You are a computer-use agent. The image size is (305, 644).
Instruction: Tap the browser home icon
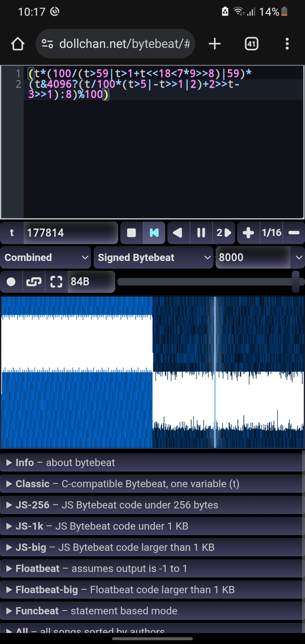(x=18, y=44)
